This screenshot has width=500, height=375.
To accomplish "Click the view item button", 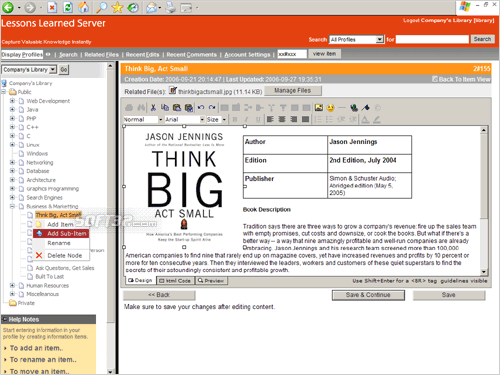I will click(324, 54).
